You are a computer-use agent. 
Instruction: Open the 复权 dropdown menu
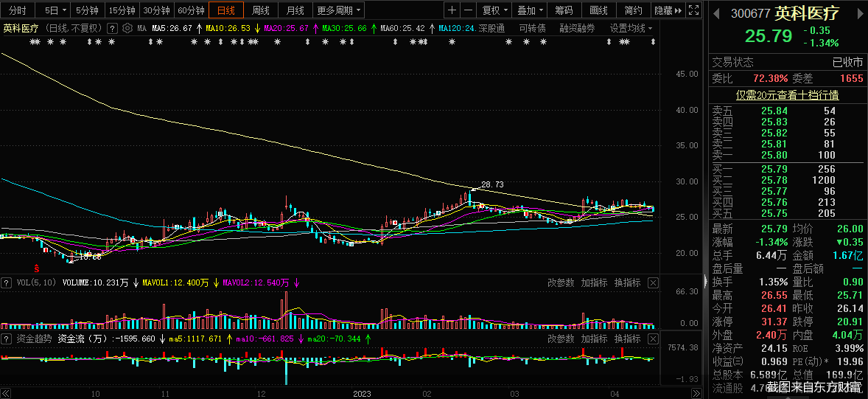[x=494, y=10]
